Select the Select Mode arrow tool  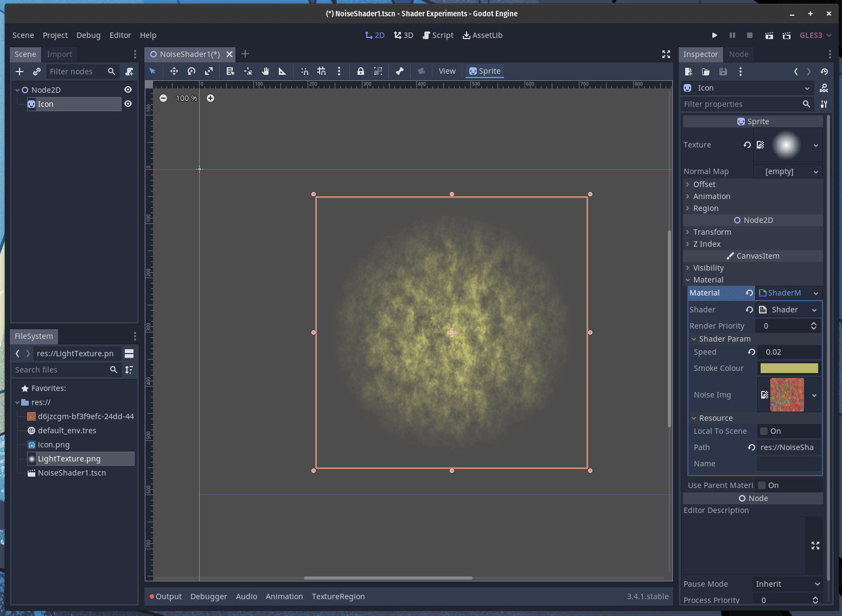152,71
